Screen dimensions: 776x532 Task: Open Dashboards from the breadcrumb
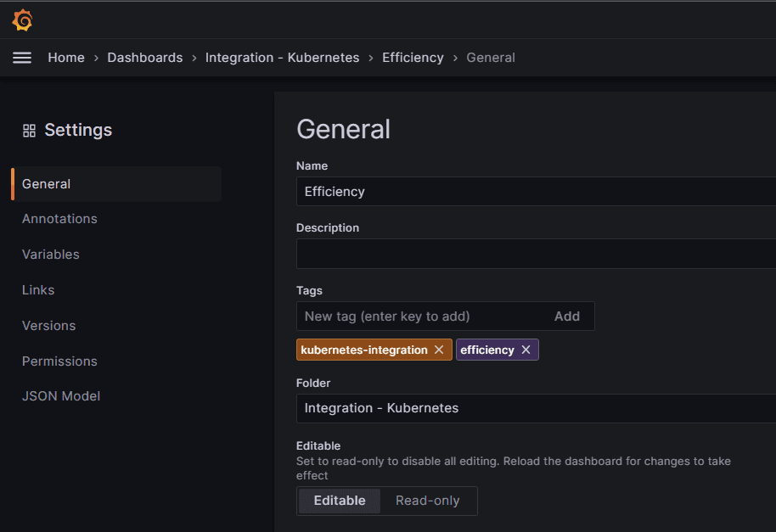click(x=144, y=57)
